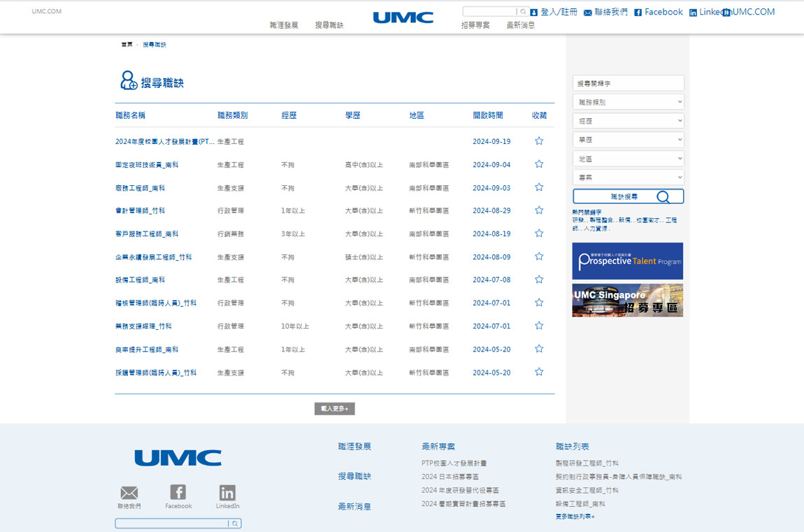Click the header search magnifier icon
This screenshot has width=804, height=532.
523,12
